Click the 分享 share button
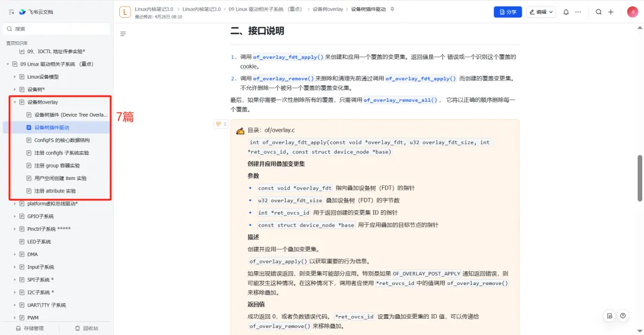This screenshot has width=644, height=335. (507, 12)
